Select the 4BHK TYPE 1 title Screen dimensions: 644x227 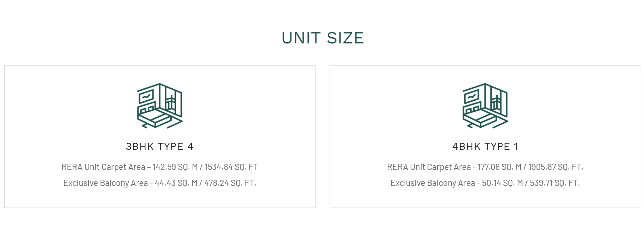[x=485, y=147]
